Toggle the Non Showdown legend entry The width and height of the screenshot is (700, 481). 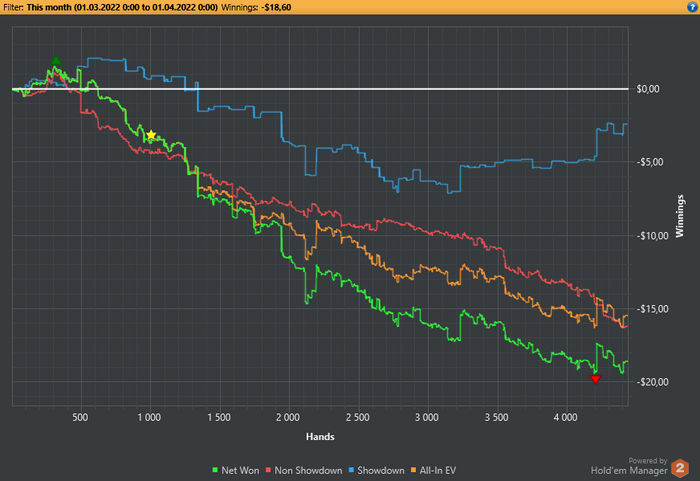304,470
